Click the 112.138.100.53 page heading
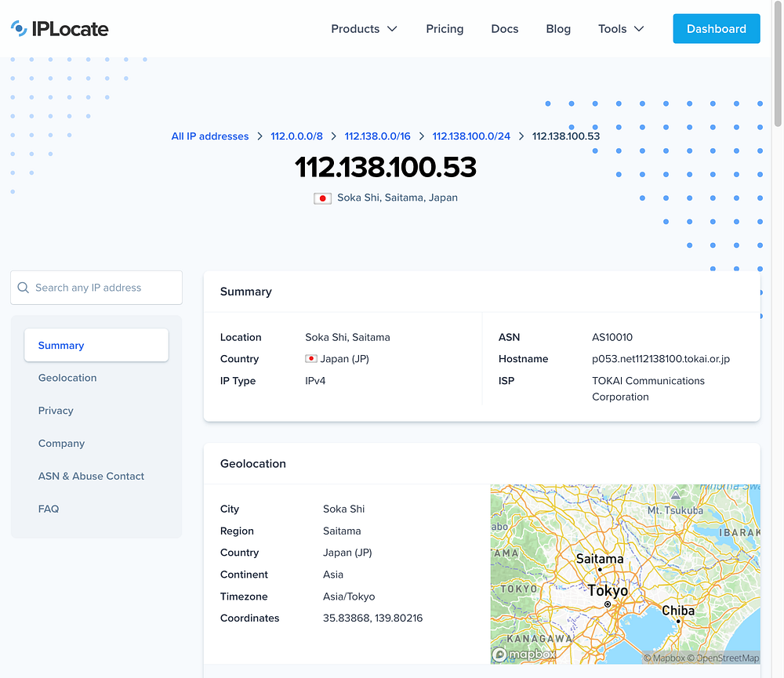The width and height of the screenshot is (784, 678). pyautogui.click(x=386, y=167)
